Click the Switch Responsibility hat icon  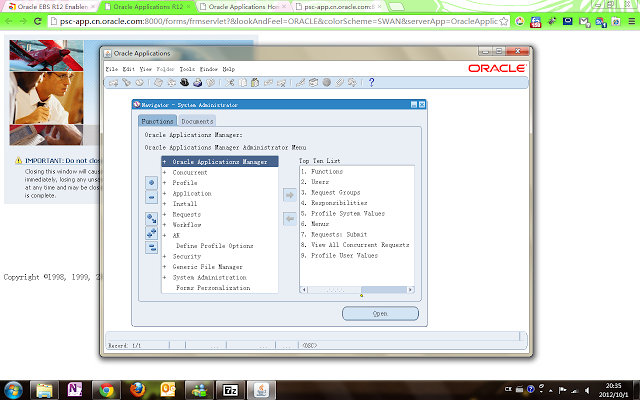(184, 82)
